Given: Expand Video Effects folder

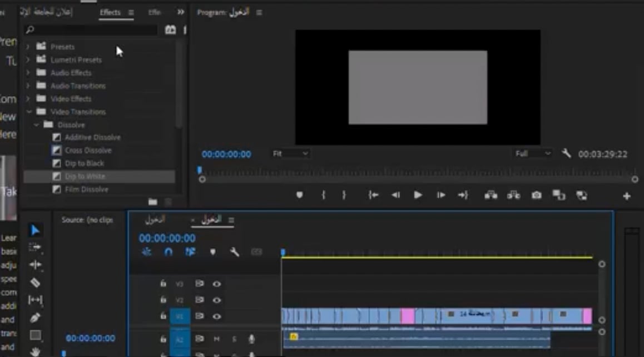Looking at the screenshot, I should pos(28,98).
